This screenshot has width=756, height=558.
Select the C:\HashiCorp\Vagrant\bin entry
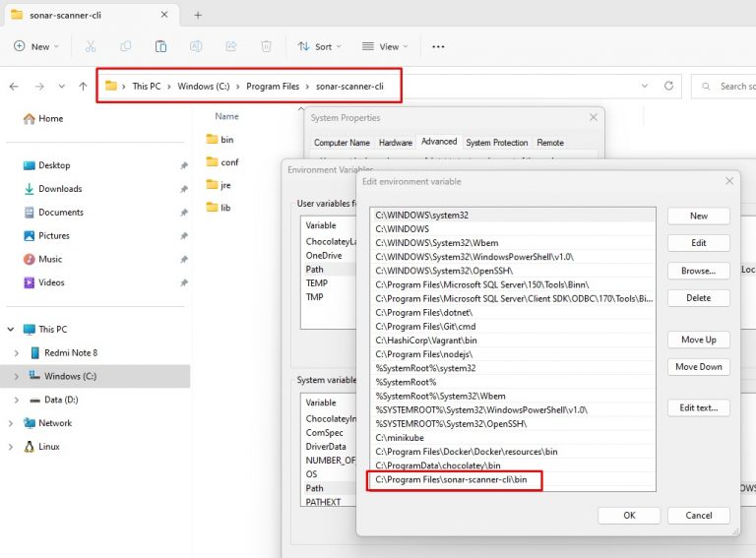coord(513,341)
